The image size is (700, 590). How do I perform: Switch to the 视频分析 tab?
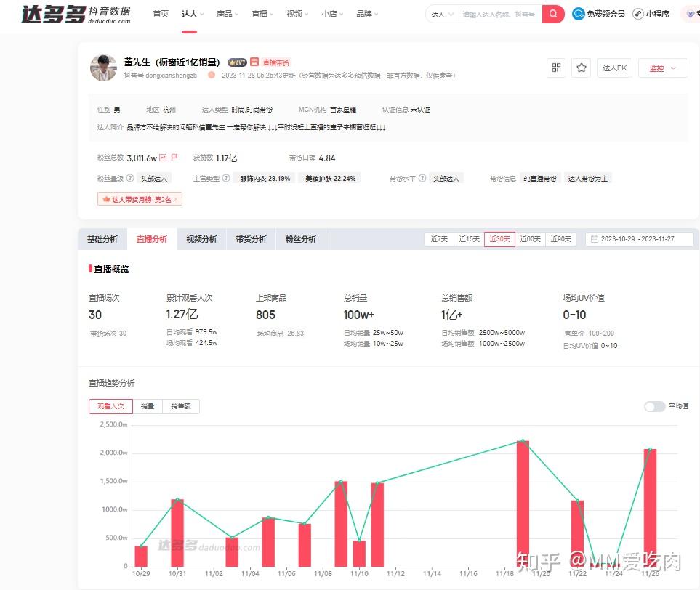tap(202, 239)
